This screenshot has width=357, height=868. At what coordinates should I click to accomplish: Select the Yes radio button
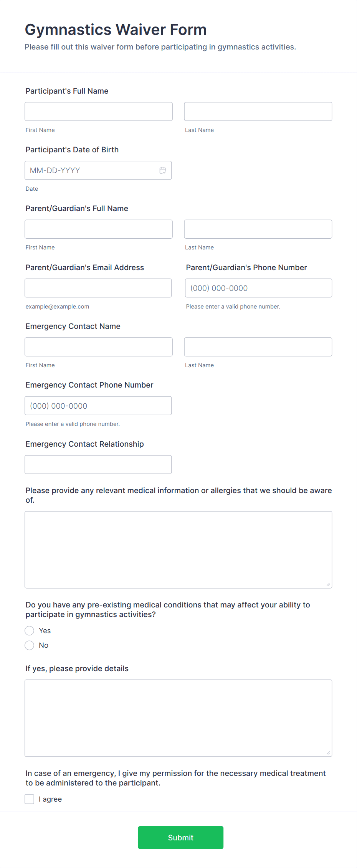click(x=29, y=630)
